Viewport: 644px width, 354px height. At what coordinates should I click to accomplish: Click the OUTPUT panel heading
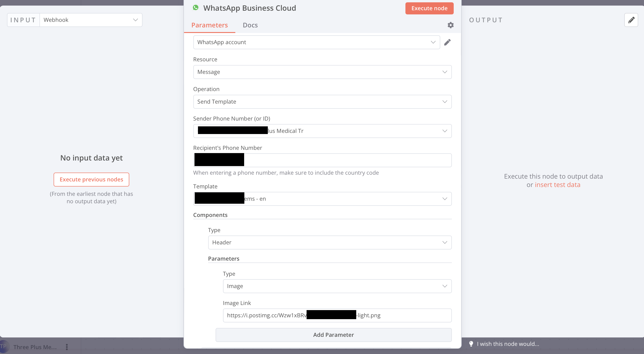[x=486, y=20]
